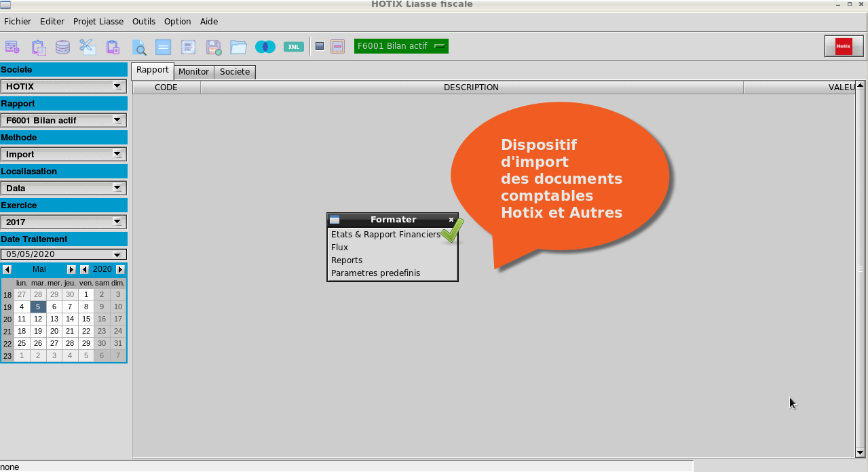The width and height of the screenshot is (868, 472).
Task: Select the Venn diagram merge icon
Action: tap(265, 46)
